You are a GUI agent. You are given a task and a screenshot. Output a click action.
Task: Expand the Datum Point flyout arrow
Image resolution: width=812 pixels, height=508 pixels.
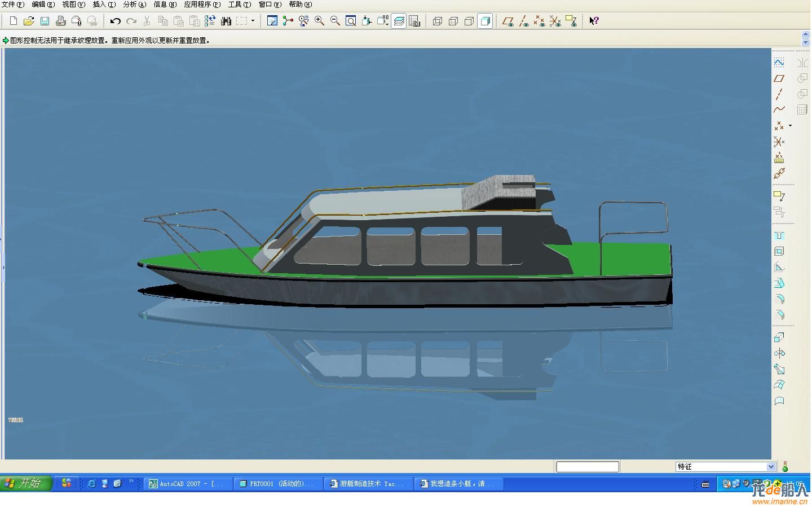790,125
